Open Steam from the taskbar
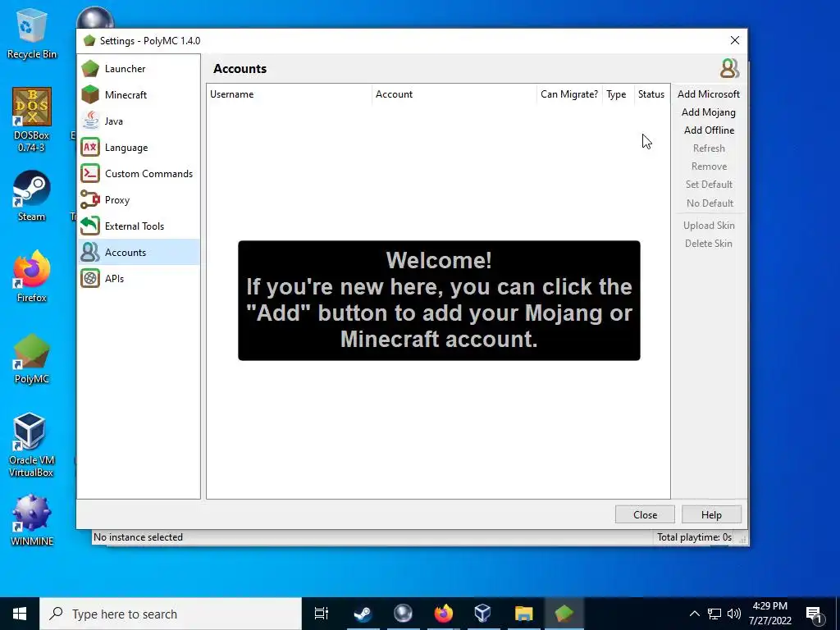Viewport: 840px width, 630px height. coord(363,614)
